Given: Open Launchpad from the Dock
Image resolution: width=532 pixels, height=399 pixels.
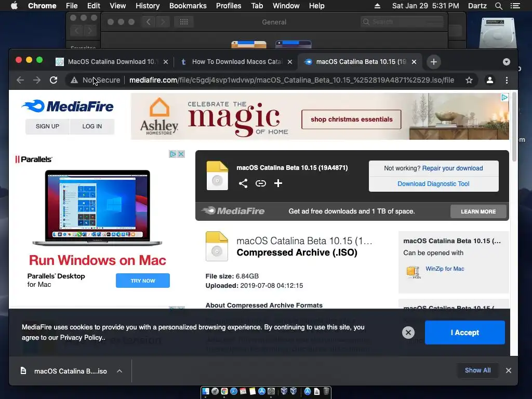Looking at the screenshot, I should [x=215, y=391].
